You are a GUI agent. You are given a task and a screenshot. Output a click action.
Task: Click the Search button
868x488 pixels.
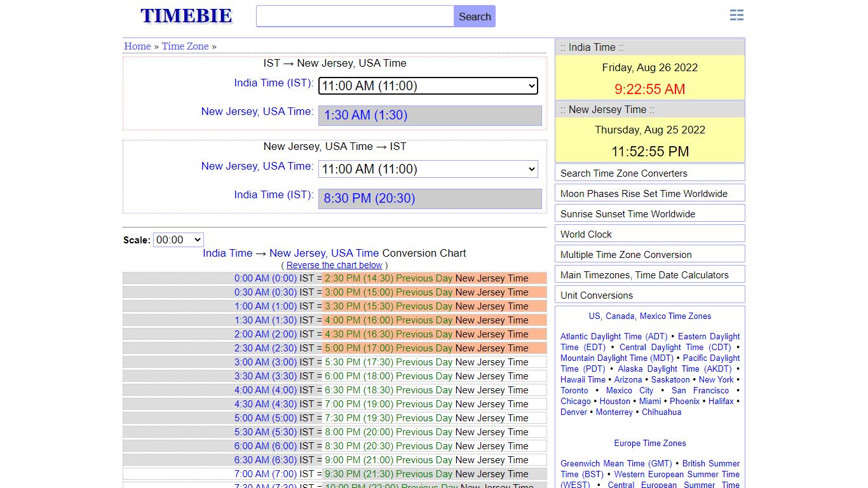(475, 17)
